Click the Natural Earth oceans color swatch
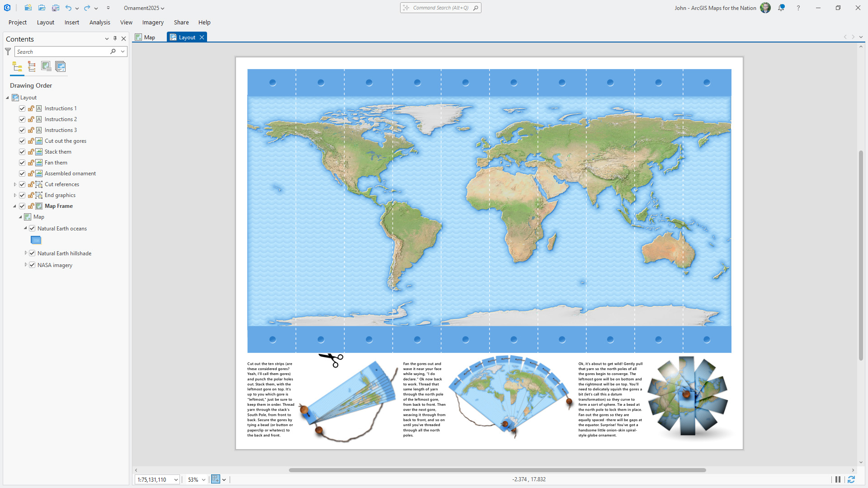Image resolution: width=868 pixels, height=488 pixels. 36,240
